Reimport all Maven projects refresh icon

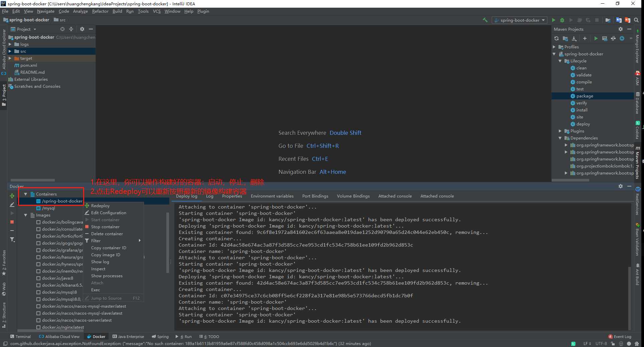pyautogui.click(x=556, y=38)
